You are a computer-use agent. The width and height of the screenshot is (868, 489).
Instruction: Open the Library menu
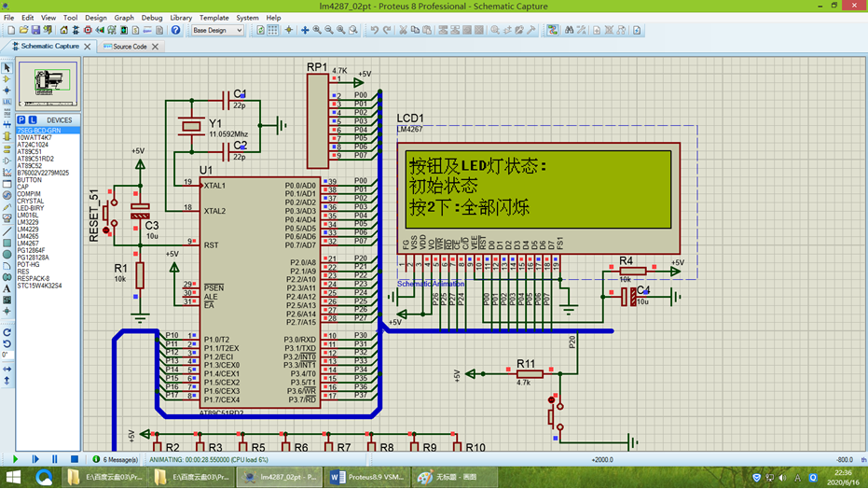[x=181, y=18]
